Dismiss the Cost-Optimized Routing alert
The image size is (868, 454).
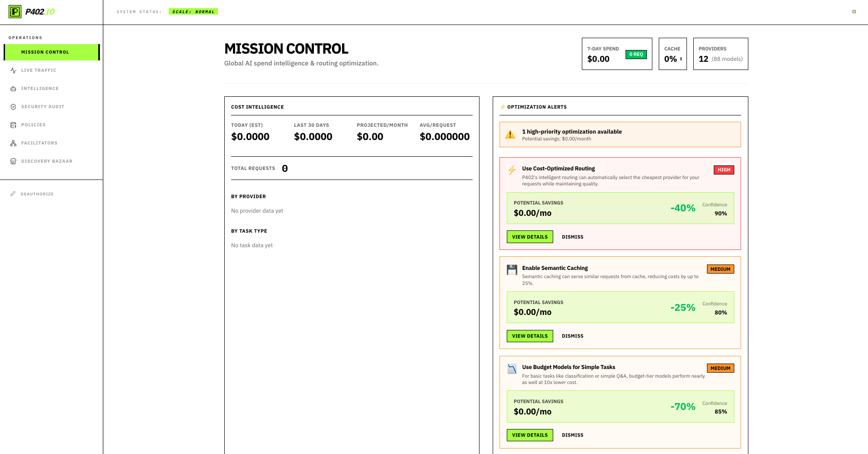pos(572,237)
